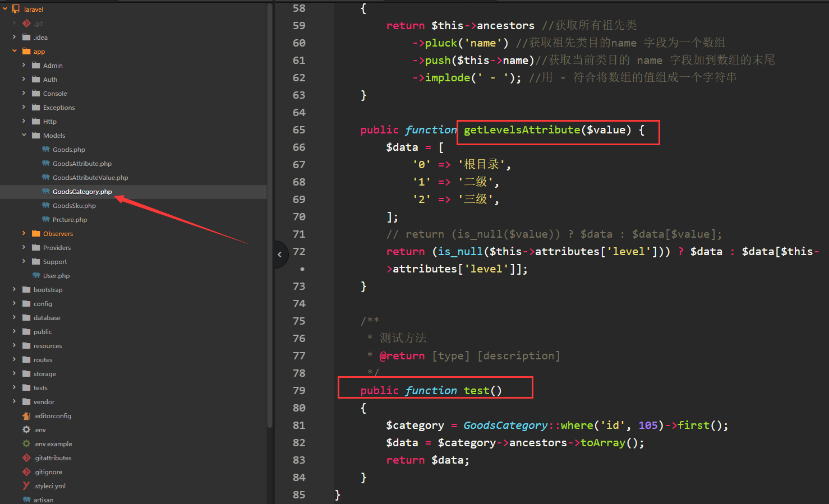The width and height of the screenshot is (829, 504).
Task: Click the .gitattributes git icon
Action: (x=26, y=457)
